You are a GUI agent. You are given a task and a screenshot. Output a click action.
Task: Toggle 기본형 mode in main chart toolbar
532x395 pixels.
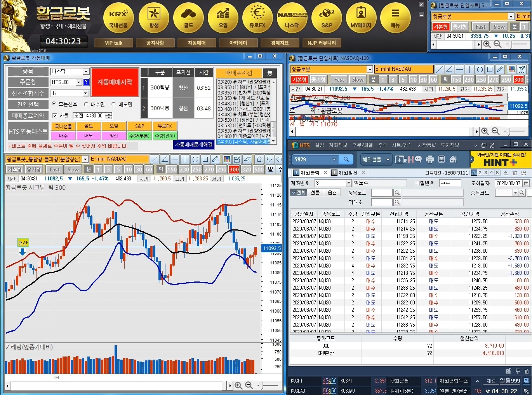point(15,170)
